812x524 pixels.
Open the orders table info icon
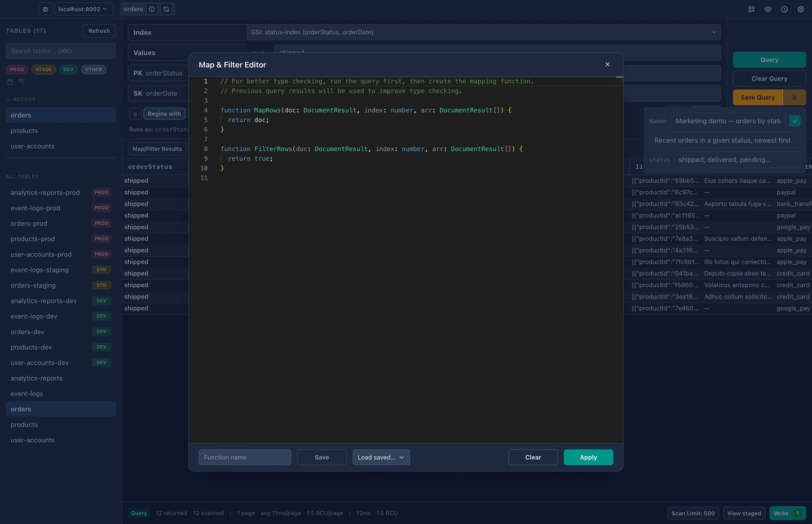click(x=152, y=9)
